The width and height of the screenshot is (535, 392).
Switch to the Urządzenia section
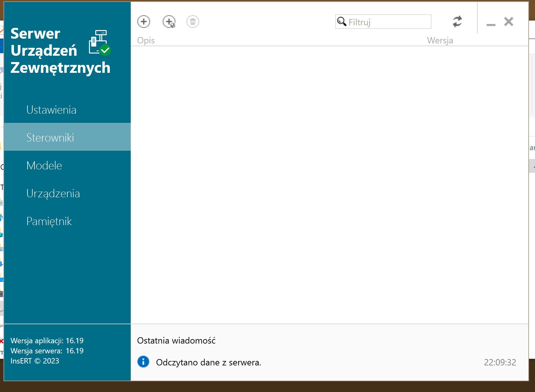pyautogui.click(x=53, y=193)
